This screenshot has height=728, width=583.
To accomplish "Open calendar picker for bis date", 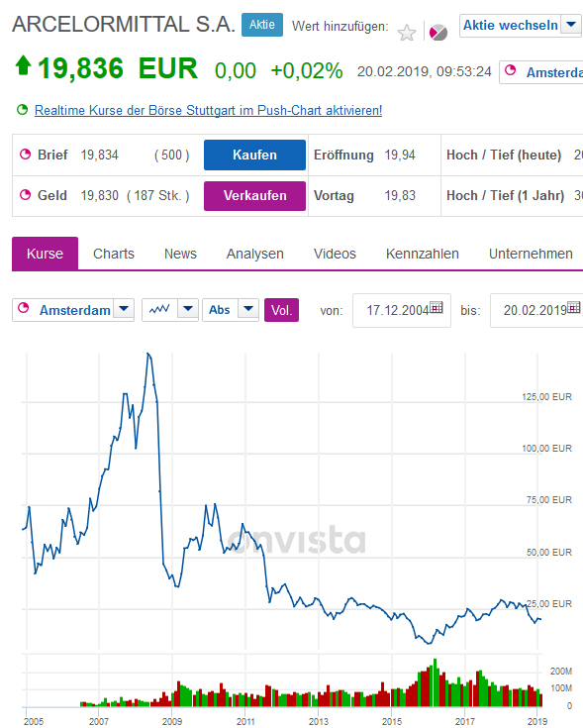I will [x=574, y=307].
